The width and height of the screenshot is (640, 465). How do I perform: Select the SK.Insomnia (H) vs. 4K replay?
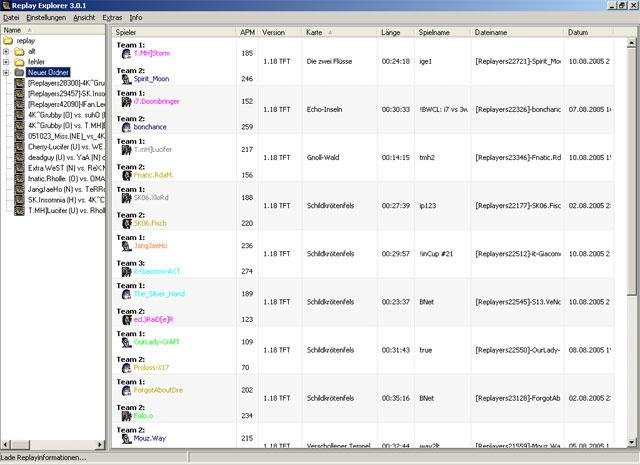pyautogui.click(x=66, y=200)
